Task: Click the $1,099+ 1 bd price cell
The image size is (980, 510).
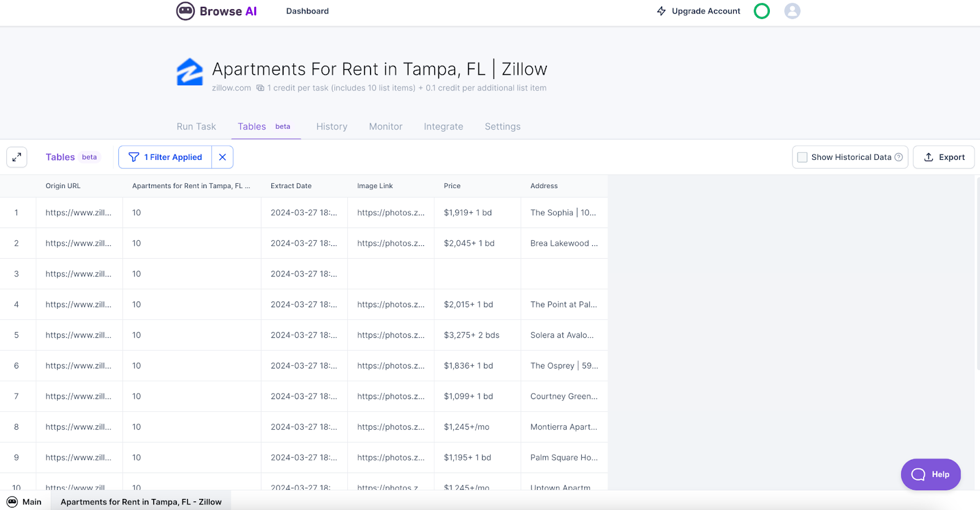Action: (x=478, y=397)
